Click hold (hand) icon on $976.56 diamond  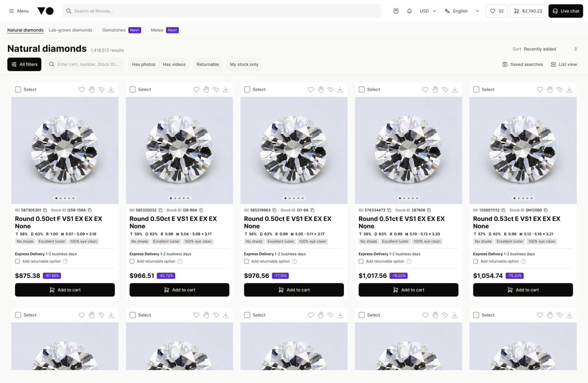coord(321,89)
